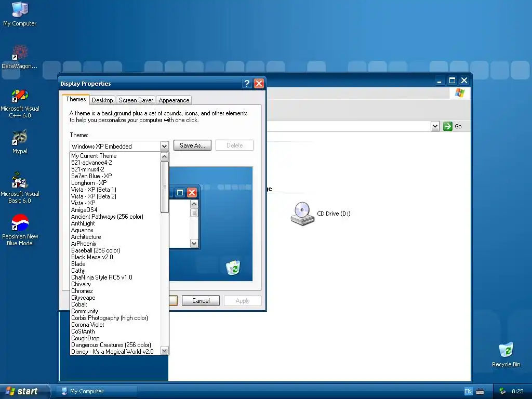The height and width of the screenshot is (399, 532).
Task: Select AnthLight theme
Action: click(x=115, y=223)
